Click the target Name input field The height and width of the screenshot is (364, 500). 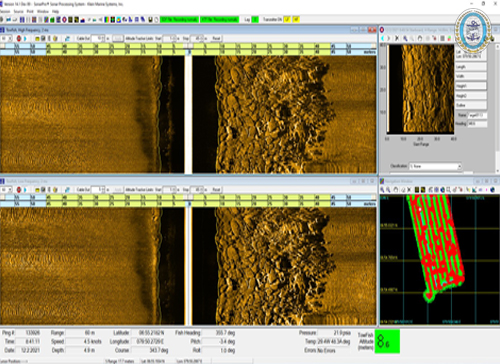[x=478, y=115]
